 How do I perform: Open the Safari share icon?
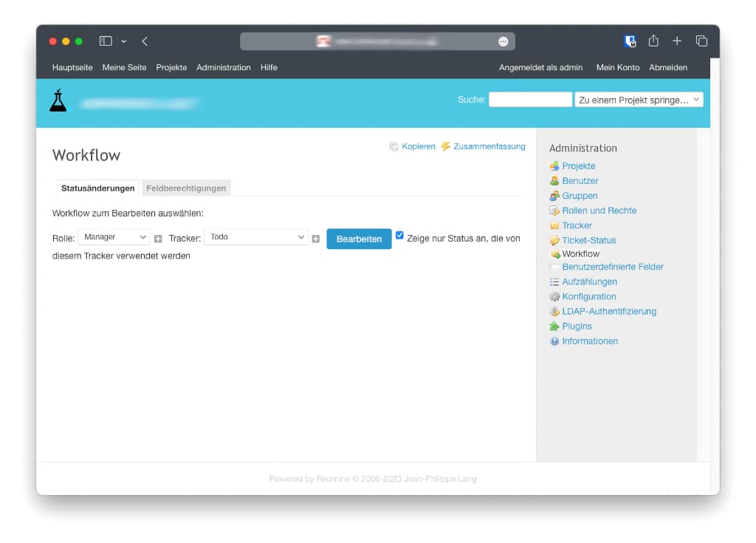point(653,41)
